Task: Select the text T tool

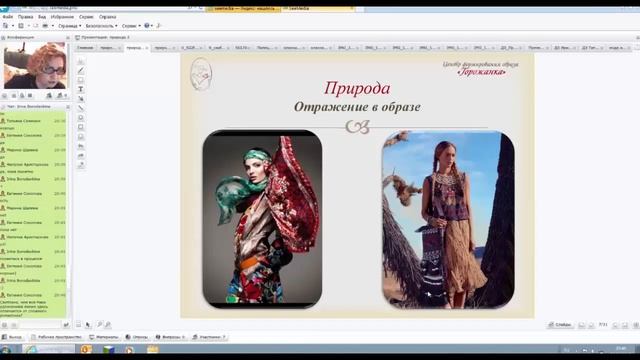Action: pyautogui.click(x=81, y=89)
